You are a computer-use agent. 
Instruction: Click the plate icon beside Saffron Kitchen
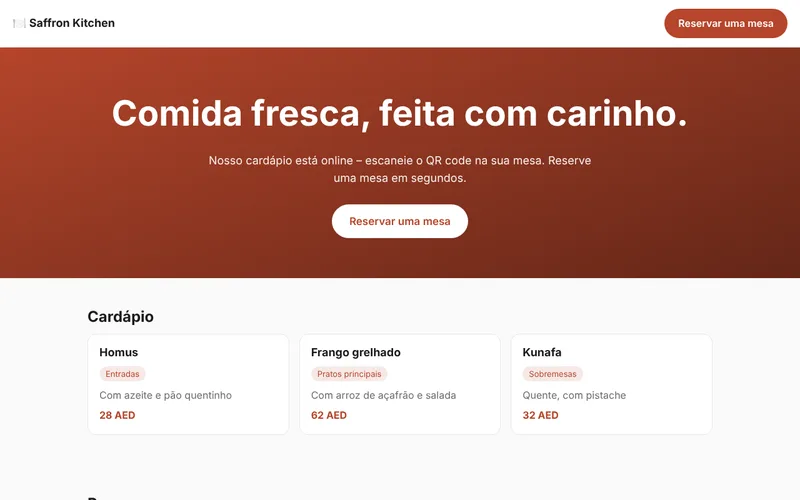click(x=19, y=23)
